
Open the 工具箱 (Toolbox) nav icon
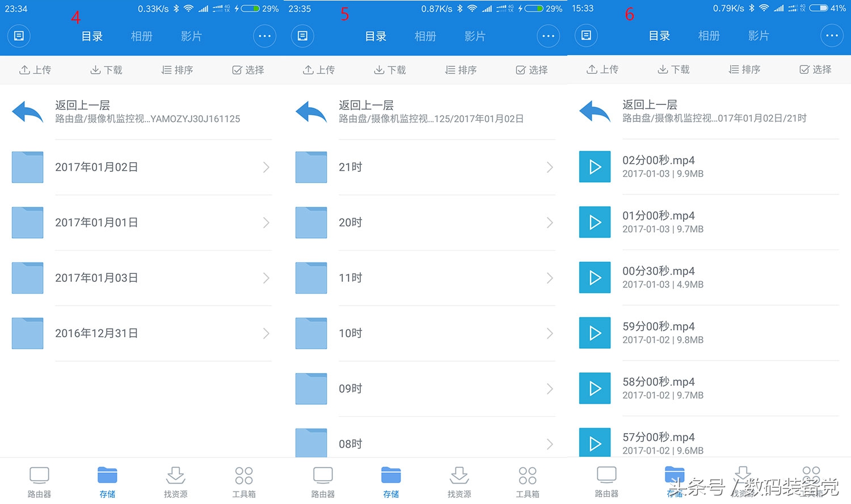point(243,476)
